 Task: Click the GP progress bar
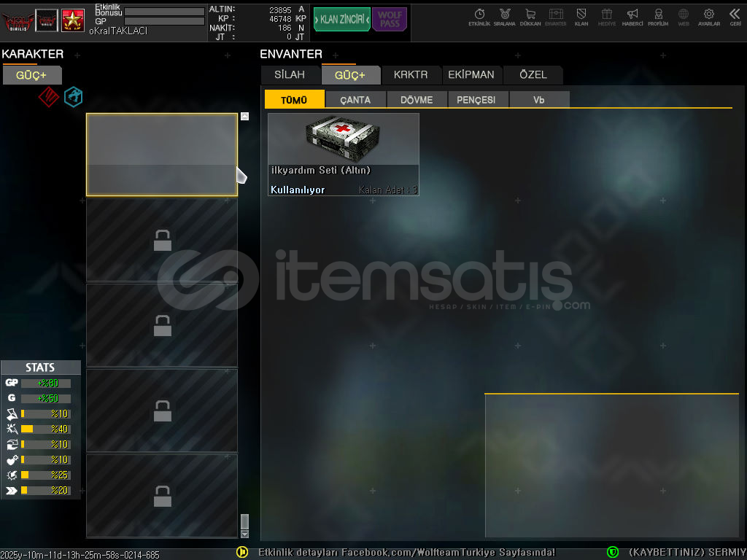coord(164,21)
